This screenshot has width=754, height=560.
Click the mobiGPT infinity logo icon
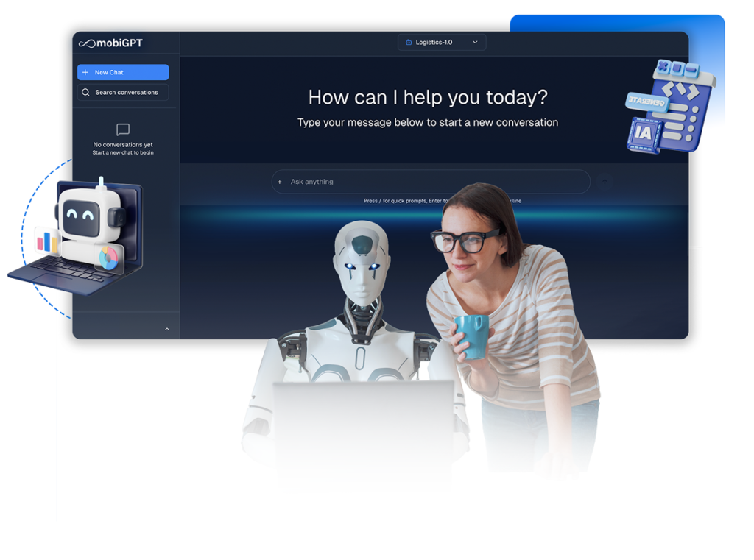[87, 43]
